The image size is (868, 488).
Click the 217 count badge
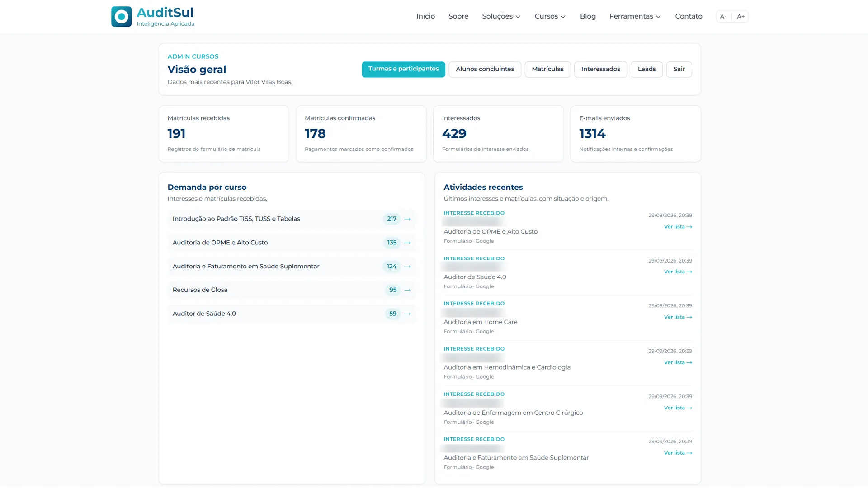[392, 219]
